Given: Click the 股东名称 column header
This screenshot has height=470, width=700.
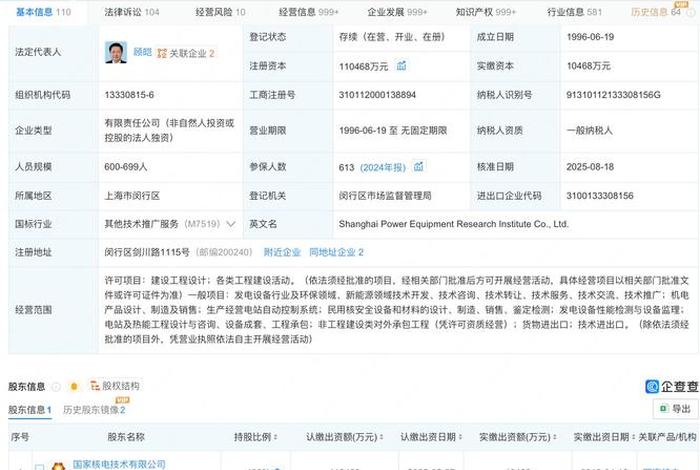Looking at the screenshot, I should point(126,437).
